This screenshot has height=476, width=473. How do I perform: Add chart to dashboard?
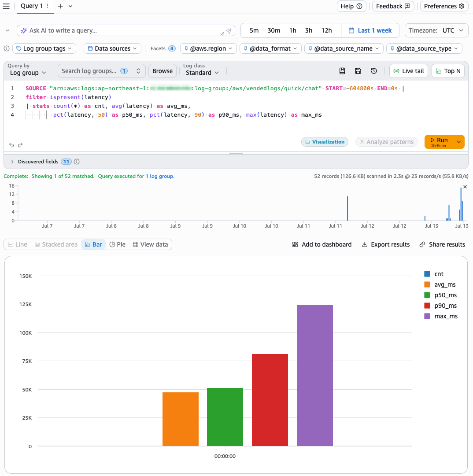coord(322,244)
